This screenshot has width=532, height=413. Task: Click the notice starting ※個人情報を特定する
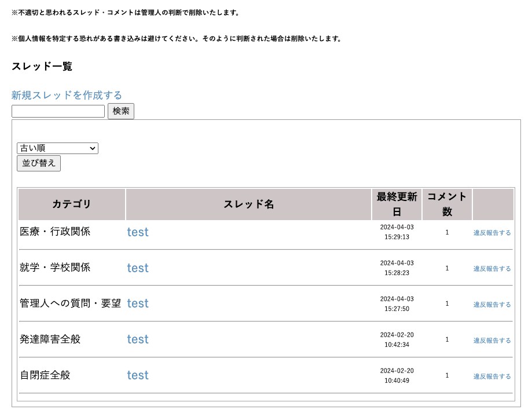pyautogui.click(x=177, y=39)
